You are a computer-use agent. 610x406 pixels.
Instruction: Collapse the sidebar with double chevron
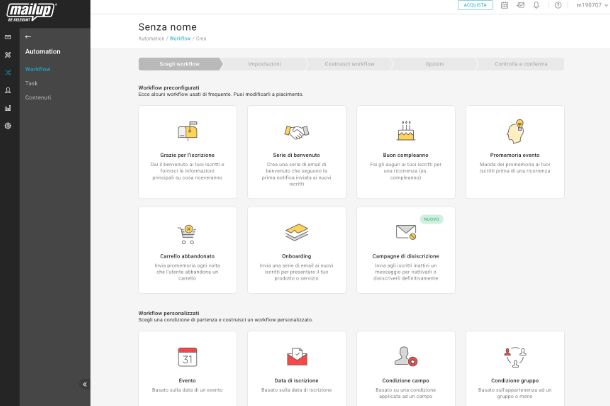click(84, 384)
